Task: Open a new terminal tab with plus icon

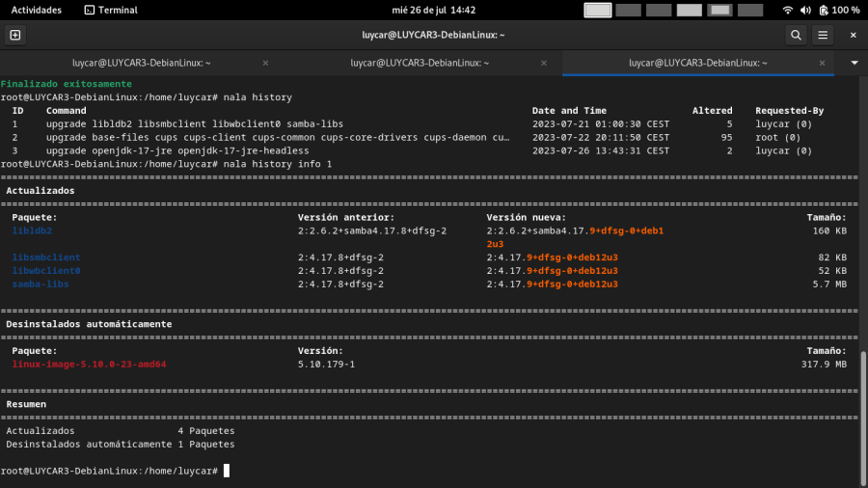Action: 14,35
